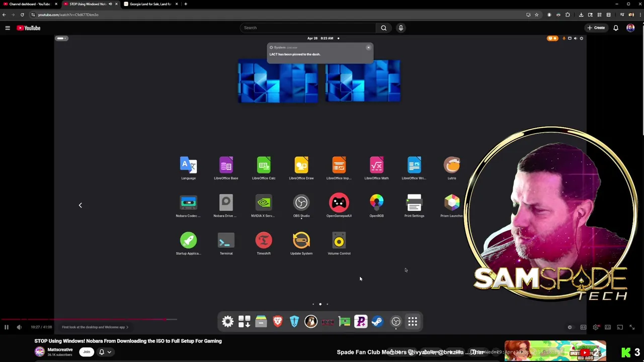This screenshot has height=362, width=644.
Task: Open LibreOffice Writer icon
Action: coord(414,168)
